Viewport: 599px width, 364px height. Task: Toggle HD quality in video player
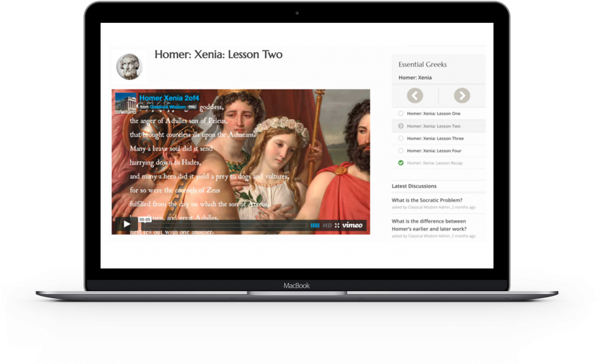pyautogui.click(x=327, y=225)
